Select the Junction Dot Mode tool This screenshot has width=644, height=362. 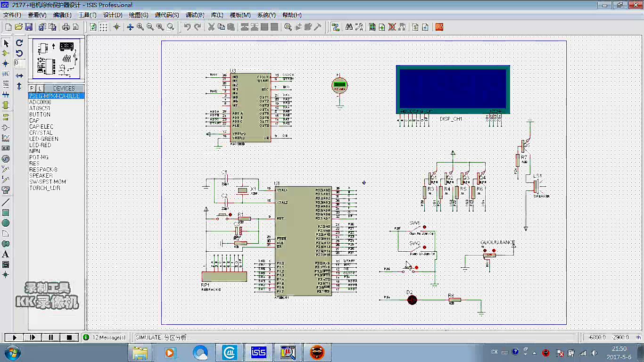click(x=6, y=64)
